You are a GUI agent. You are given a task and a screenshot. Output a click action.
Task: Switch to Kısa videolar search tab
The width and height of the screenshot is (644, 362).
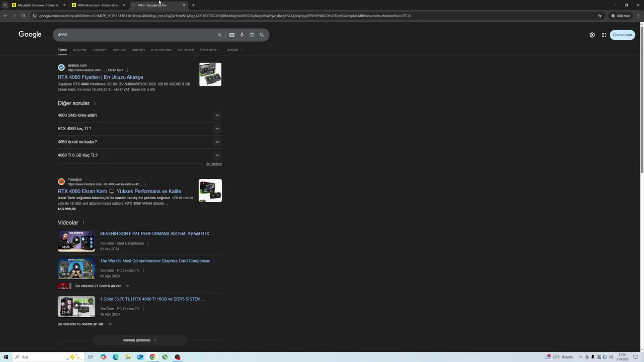(161, 50)
